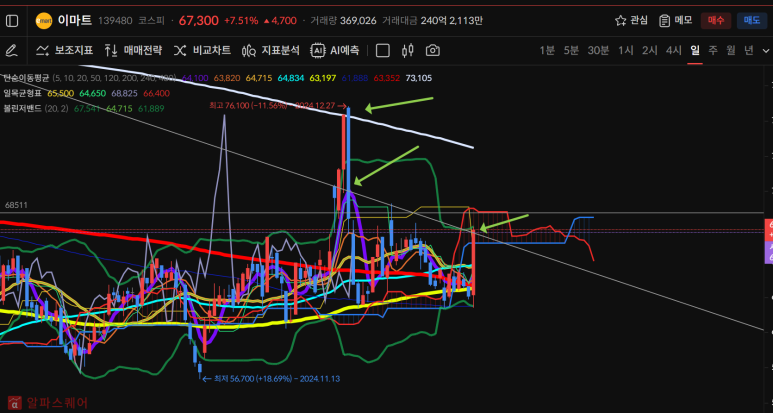Click the current price 67,300
The image size is (773, 413).
[199, 21]
